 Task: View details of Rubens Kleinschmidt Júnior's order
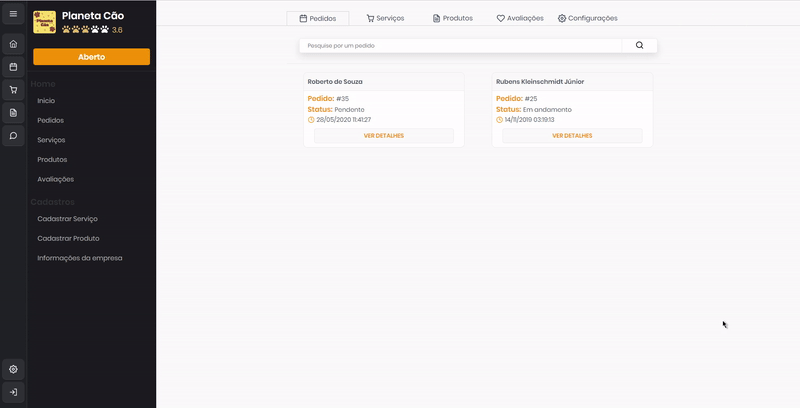(572, 136)
